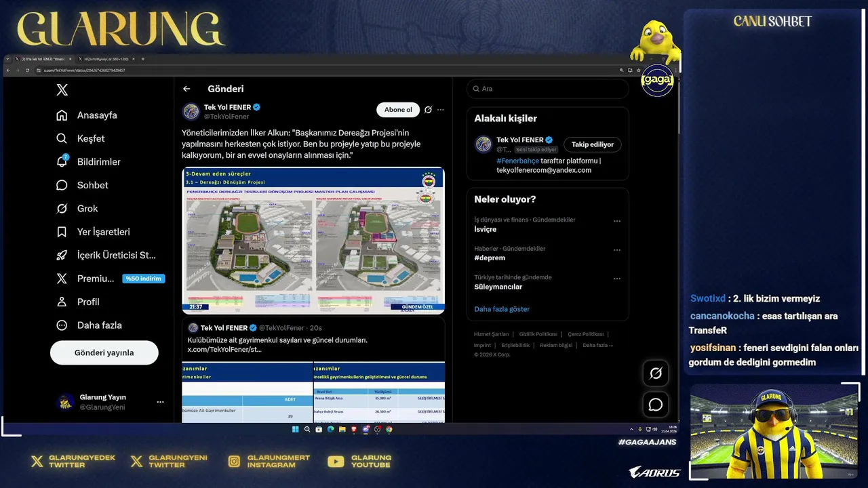Open Dereağzı project image
The height and width of the screenshot is (488, 868).
(313, 241)
